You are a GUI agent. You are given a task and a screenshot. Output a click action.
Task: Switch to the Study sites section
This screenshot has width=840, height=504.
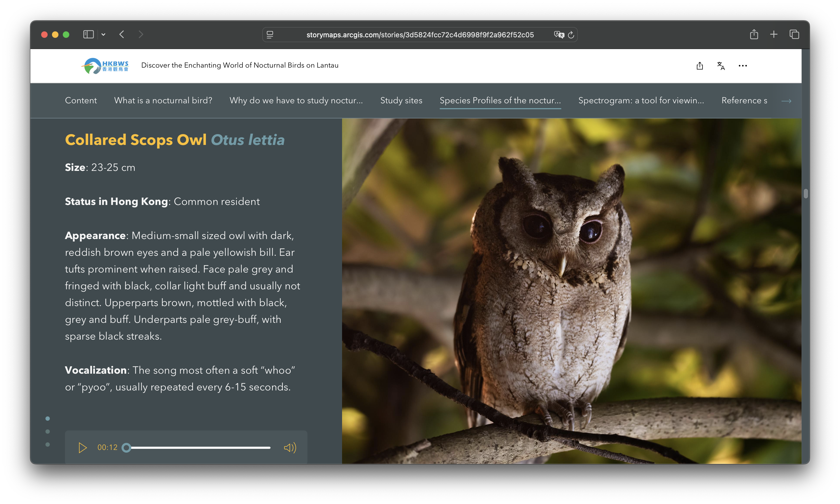pyautogui.click(x=401, y=101)
